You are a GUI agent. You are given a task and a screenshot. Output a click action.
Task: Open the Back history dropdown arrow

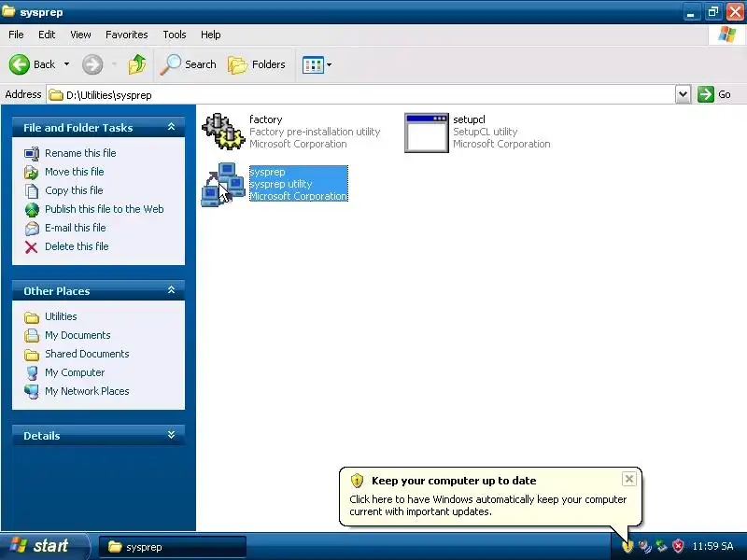[x=66, y=64]
